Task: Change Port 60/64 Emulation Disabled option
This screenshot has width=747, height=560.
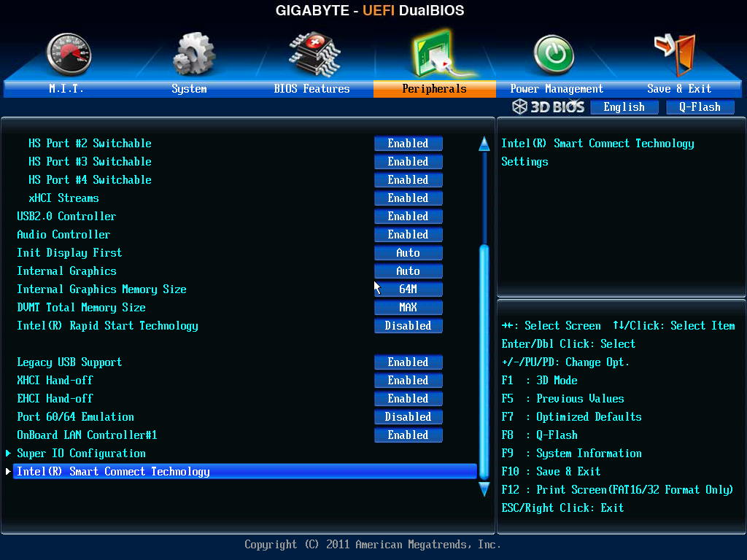Action: (x=409, y=416)
